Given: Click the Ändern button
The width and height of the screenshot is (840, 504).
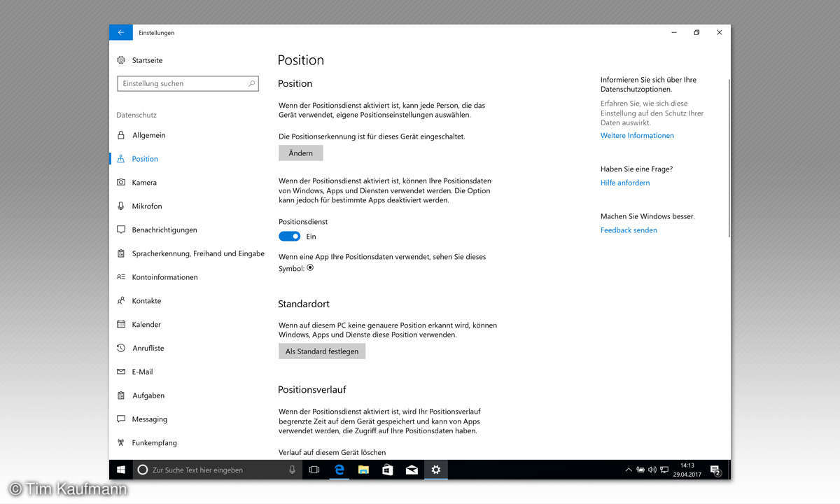Looking at the screenshot, I should [x=301, y=153].
